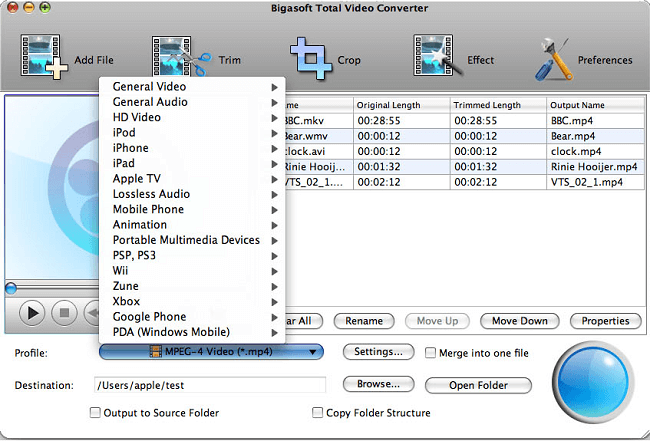This screenshot has height=441, width=650.
Task: Select output name clock.mp4
Action: click(x=576, y=151)
